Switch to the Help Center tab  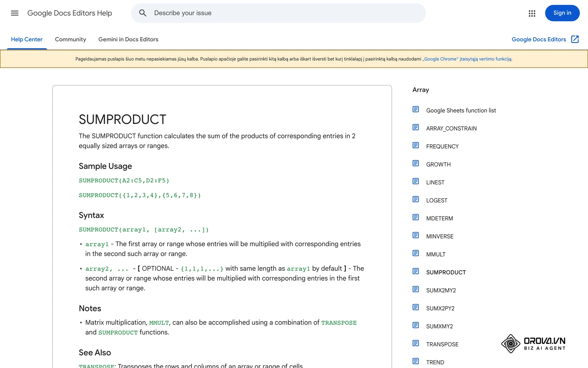(x=27, y=39)
